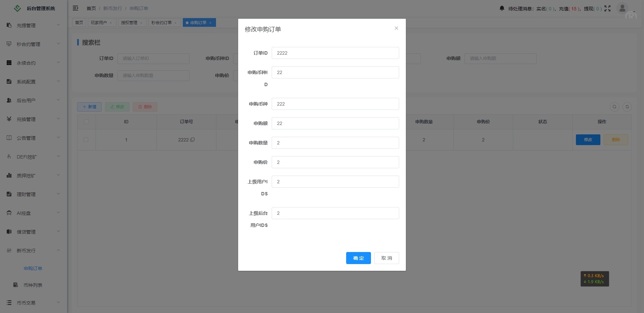Screen dimensions: 644x313
Task: Toggle selection of the order row checkbox
Action: (86, 140)
